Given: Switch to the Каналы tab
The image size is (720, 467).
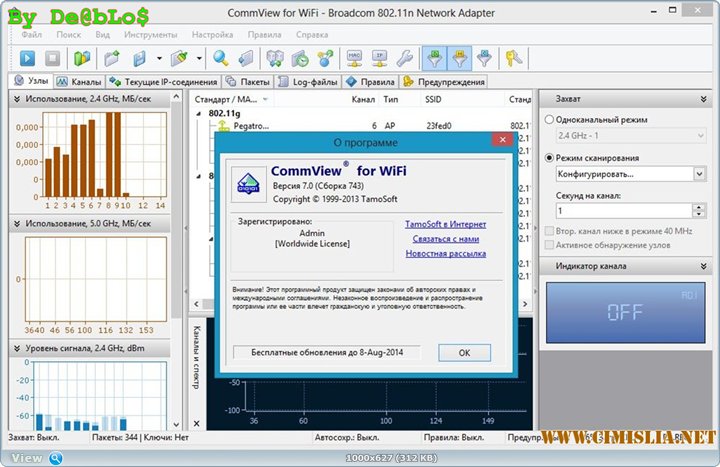Looking at the screenshot, I should pyautogui.click(x=79, y=82).
